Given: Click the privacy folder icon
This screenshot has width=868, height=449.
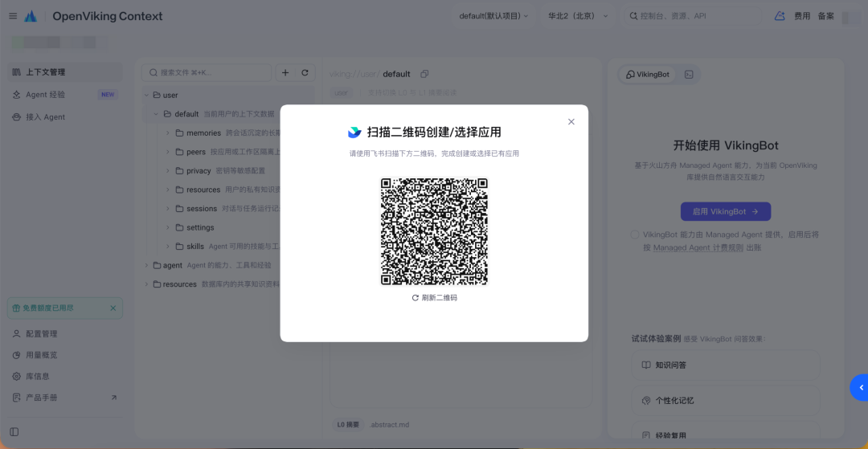Looking at the screenshot, I should coord(179,171).
